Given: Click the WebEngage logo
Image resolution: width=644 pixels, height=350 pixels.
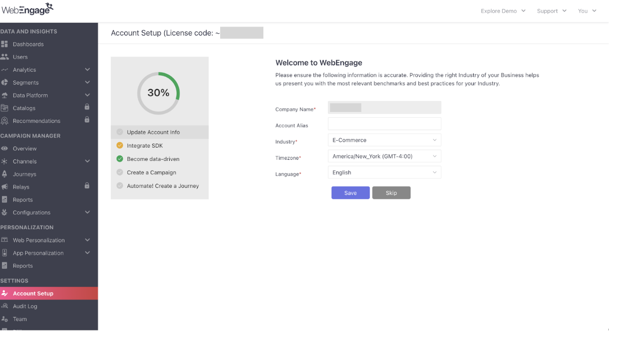Looking at the screenshot, I should click(27, 9).
